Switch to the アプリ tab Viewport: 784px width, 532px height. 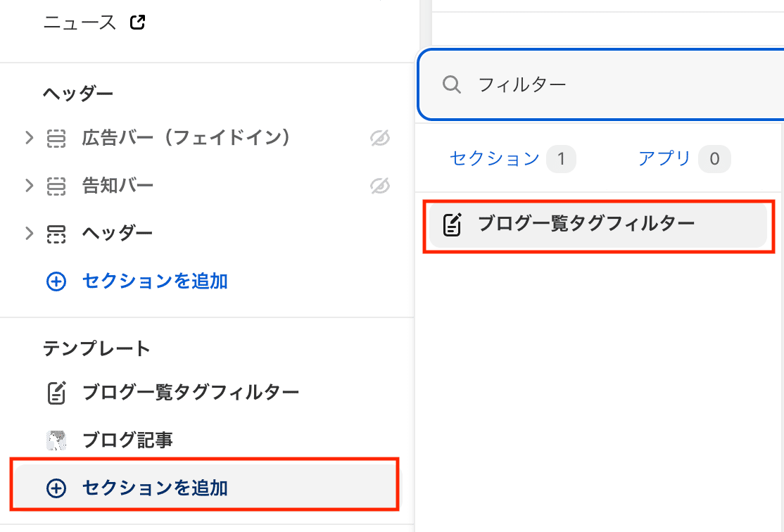684,158
